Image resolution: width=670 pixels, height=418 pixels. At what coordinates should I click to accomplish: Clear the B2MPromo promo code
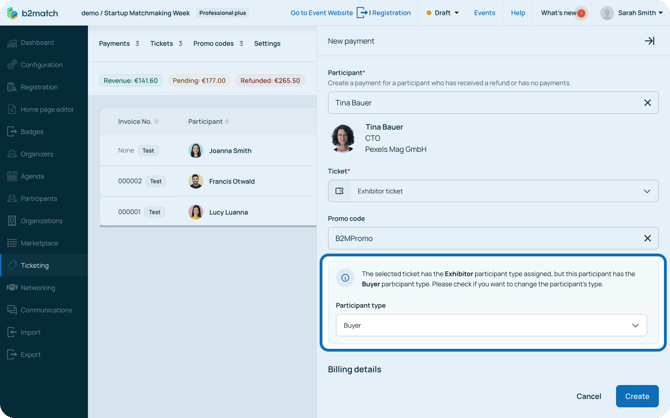(647, 239)
